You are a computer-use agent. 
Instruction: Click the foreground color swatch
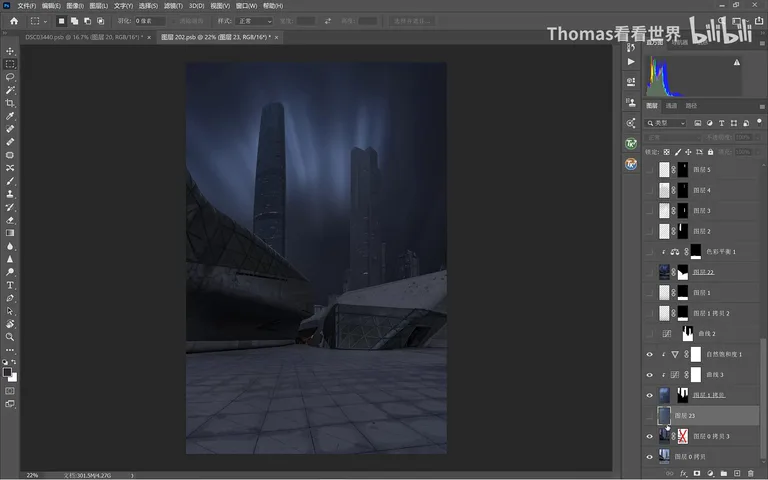click(x=7, y=372)
